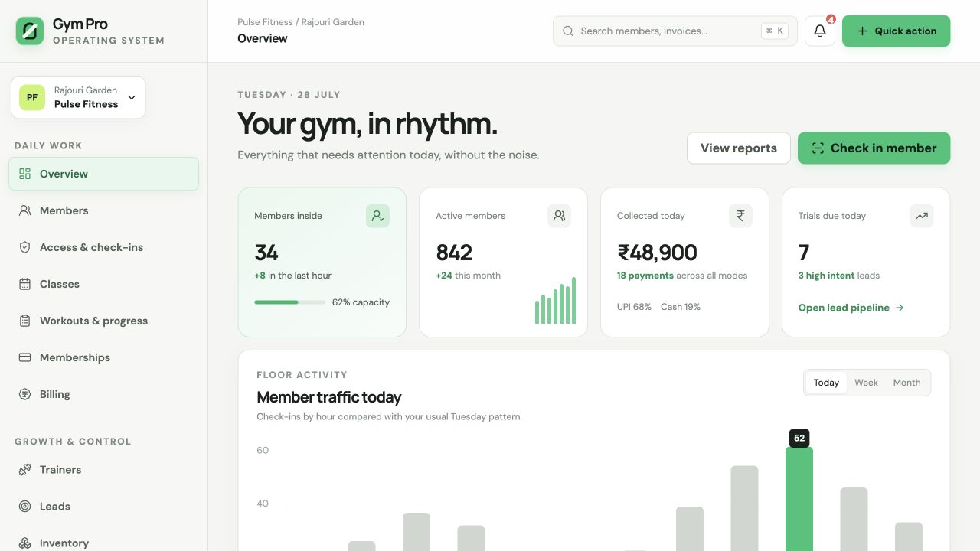Click the Billing rupee icon in sidebar

click(25, 394)
